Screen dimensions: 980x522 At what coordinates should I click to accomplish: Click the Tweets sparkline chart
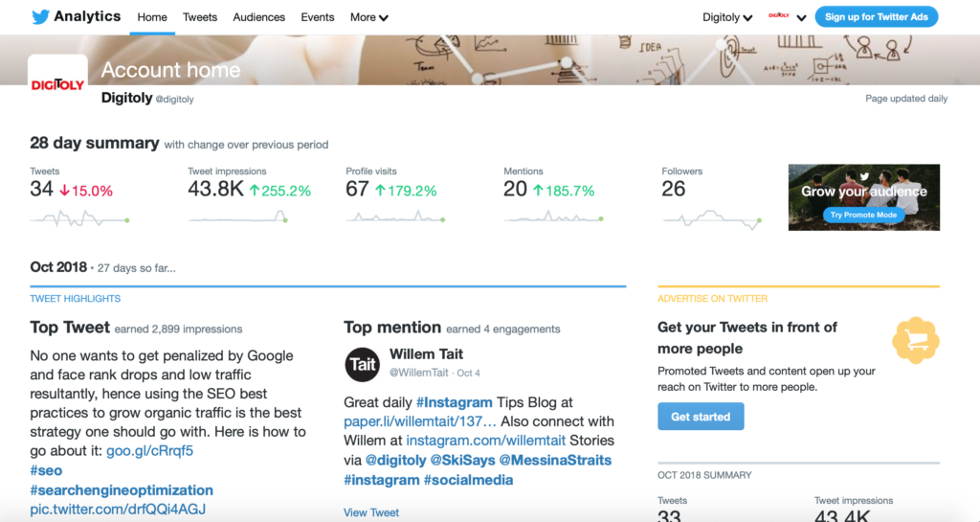coord(79,218)
